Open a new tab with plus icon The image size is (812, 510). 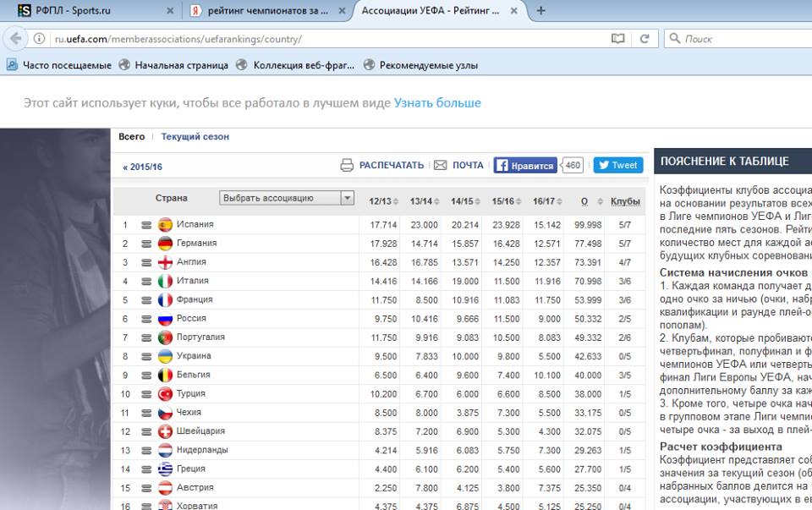pyautogui.click(x=540, y=10)
